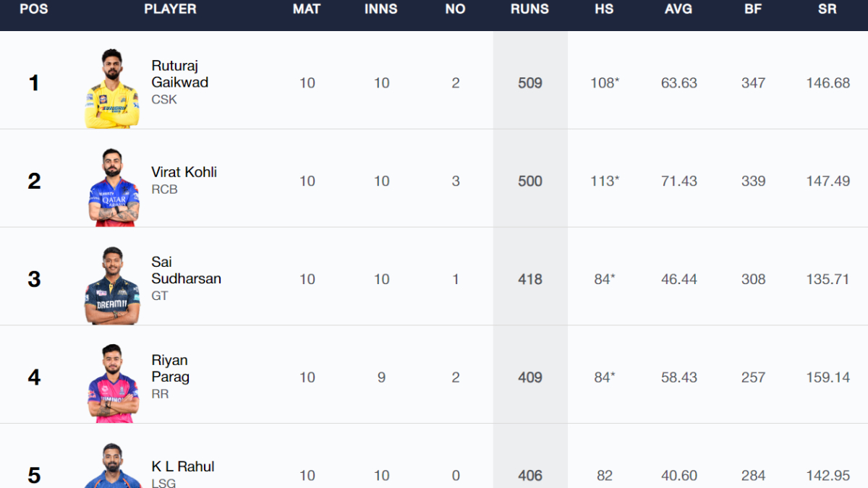The width and height of the screenshot is (868, 488).
Task: Sort table by RUNS column header
Action: coord(530,9)
